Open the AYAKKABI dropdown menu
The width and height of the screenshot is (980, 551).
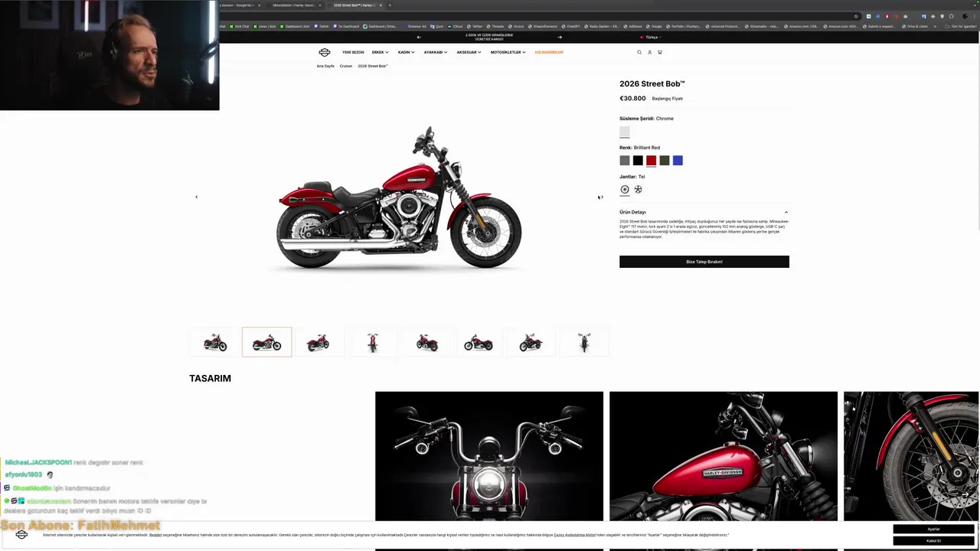coord(436,52)
